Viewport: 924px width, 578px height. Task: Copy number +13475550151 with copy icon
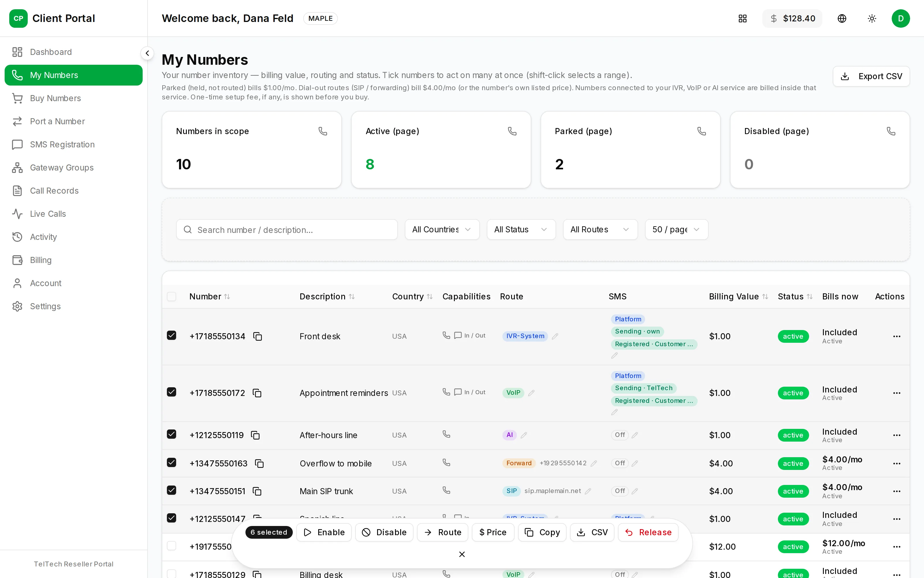pyautogui.click(x=257, y=491)
